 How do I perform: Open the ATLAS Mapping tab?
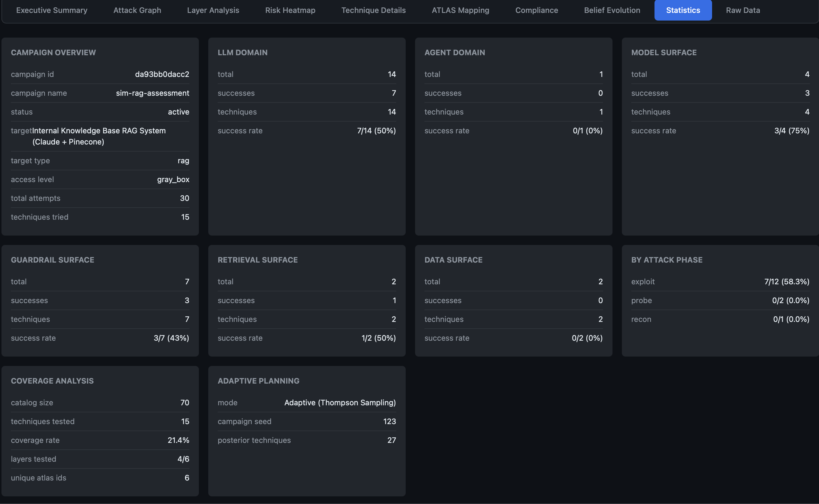pos(460,10)
